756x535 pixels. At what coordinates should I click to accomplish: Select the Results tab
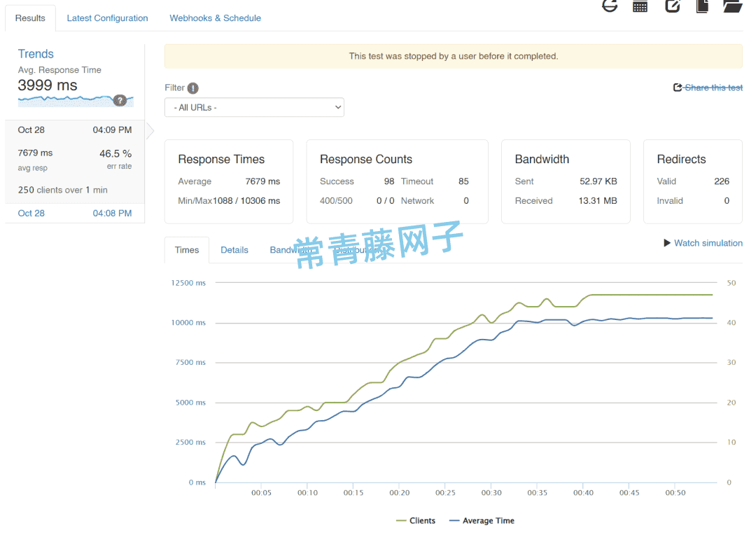[30, 18]
